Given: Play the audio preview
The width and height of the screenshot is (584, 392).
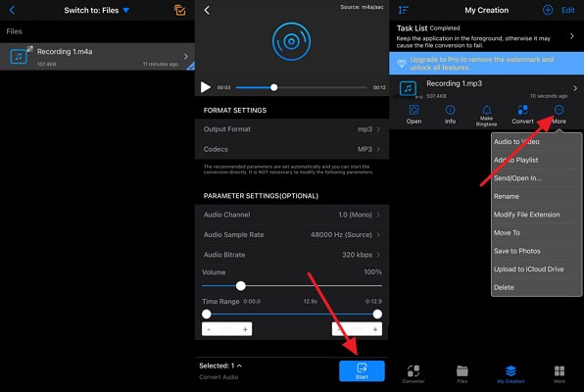Looking at the screenshot, I should pyautogui.click(x=205, y=87).
